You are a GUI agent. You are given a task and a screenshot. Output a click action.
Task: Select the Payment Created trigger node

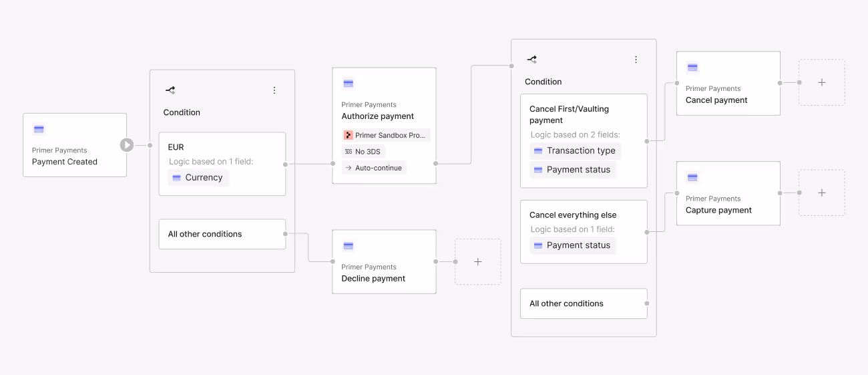pos(75,145)
